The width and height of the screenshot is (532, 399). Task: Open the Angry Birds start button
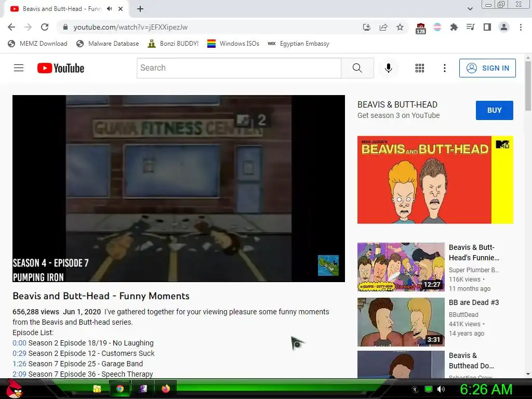coord(15,389)
